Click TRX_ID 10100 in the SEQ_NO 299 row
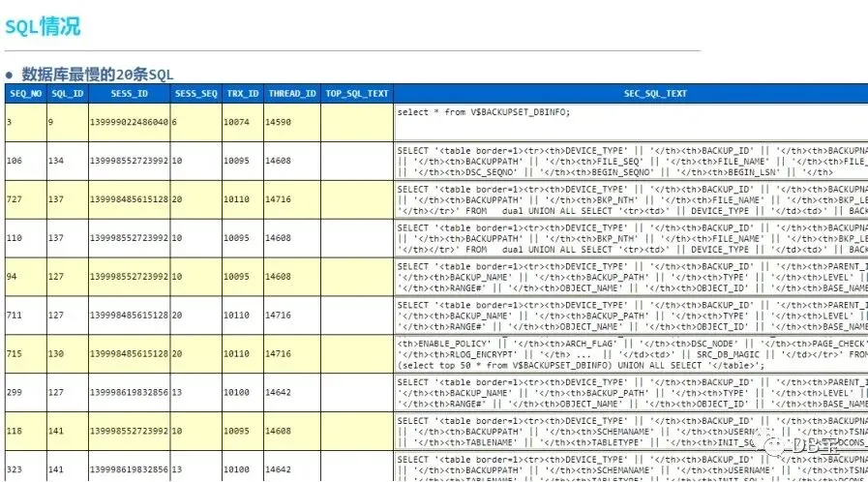 [x=243, y=392]
